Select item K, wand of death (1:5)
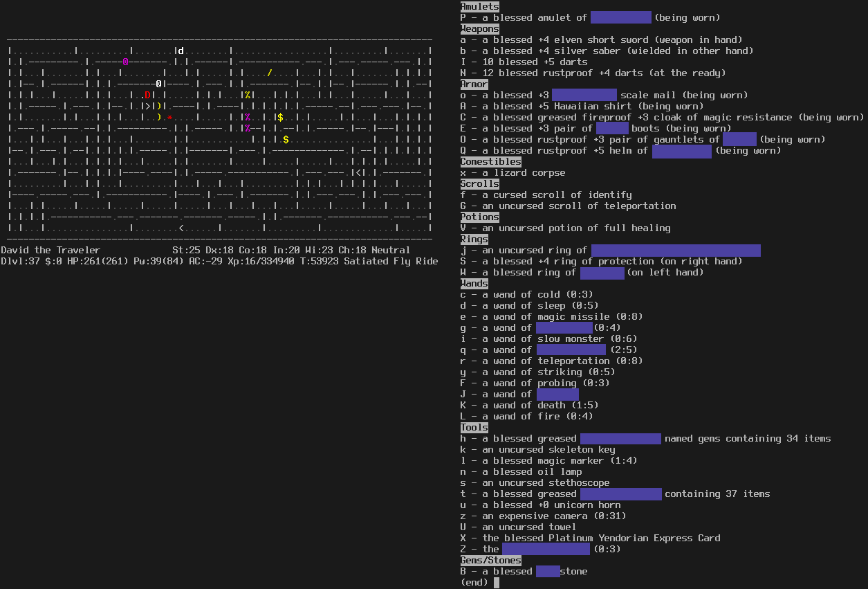868x589 pixels. pos(530,405)
